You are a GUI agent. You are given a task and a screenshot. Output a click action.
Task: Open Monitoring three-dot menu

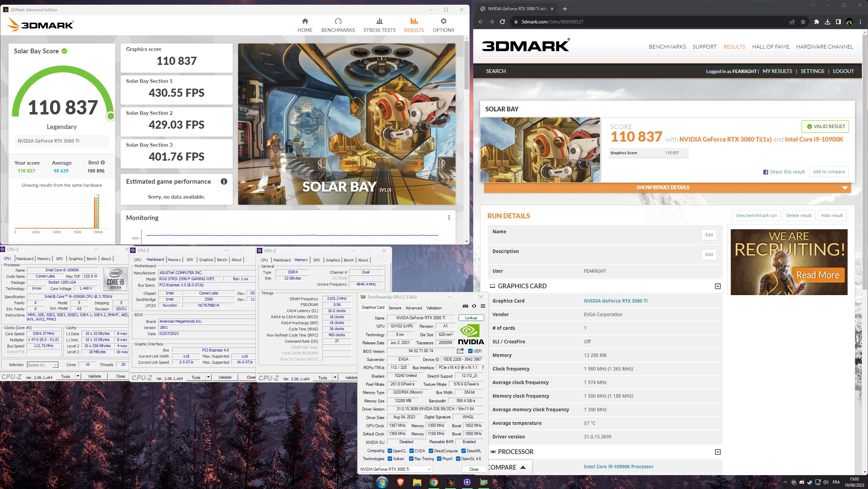coord(449,218)
